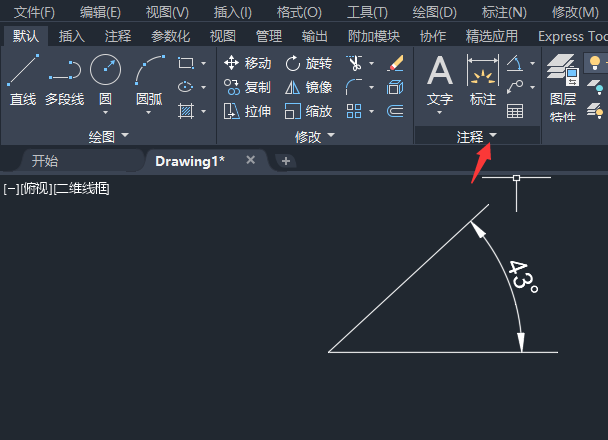Open the Ellipse tool dropdown arrow
Viewport: 608px width, 440px height.
tap(204, 88)
